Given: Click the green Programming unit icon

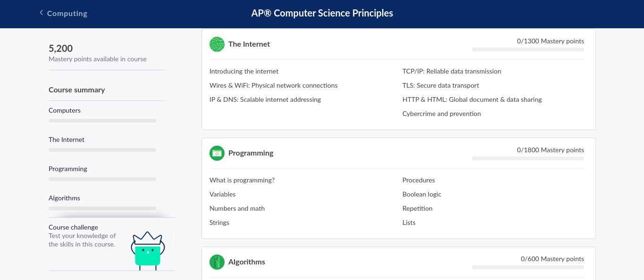Looking at the screenshot, I should (x=217, y=153).
